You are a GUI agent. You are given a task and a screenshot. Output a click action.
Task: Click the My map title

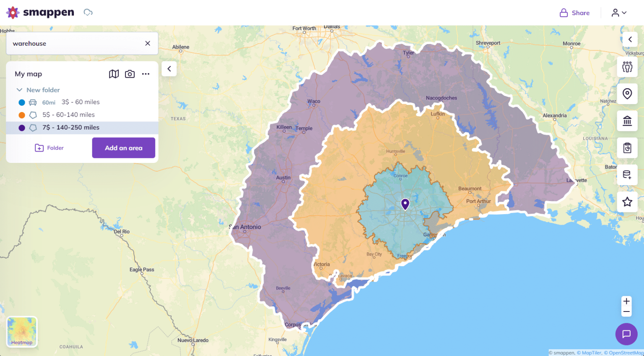tap(29, 74)
